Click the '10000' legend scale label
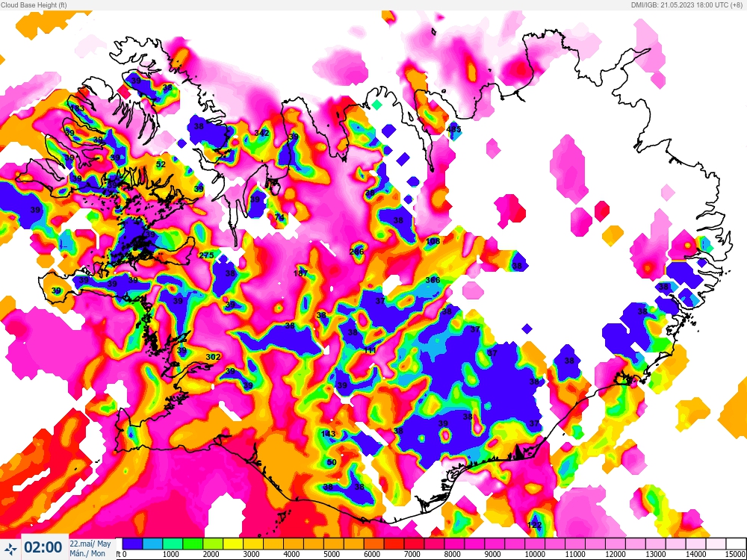 (x=535, y=554)
